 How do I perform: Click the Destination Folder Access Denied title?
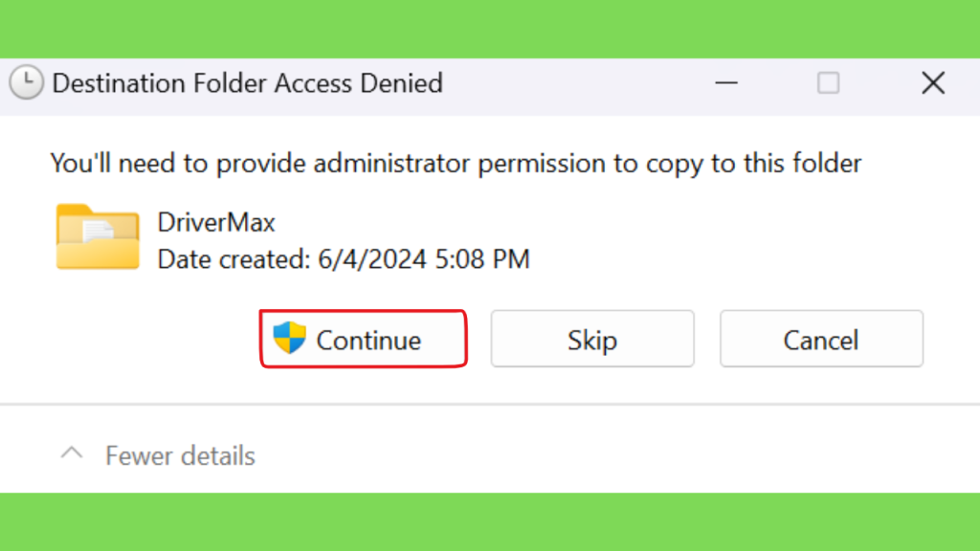click(x=248, y=83)
